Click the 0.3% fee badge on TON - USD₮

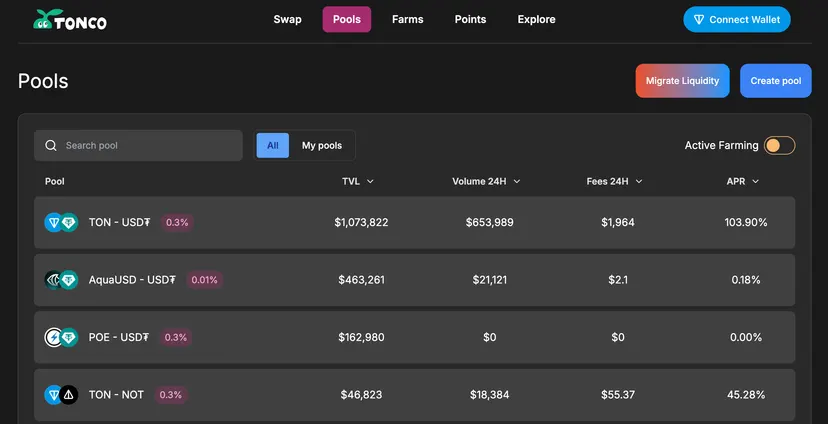coord(177,222)
